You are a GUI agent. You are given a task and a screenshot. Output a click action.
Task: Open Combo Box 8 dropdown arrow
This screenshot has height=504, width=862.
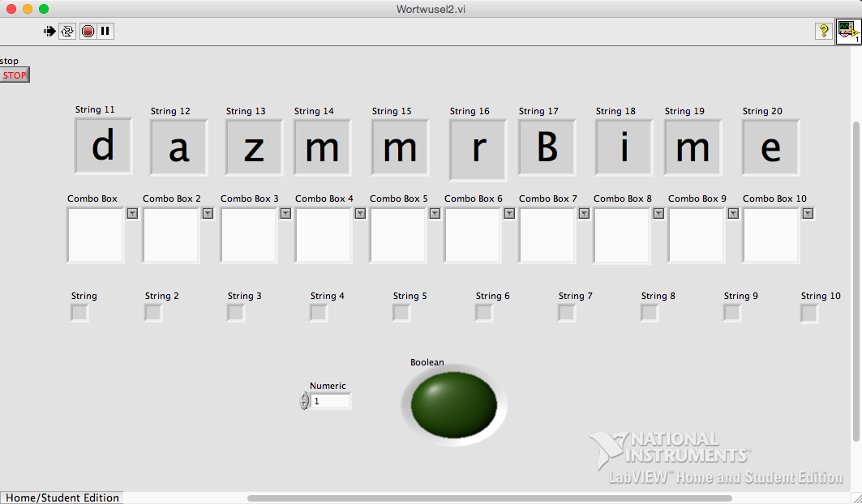tap(659, 213)
